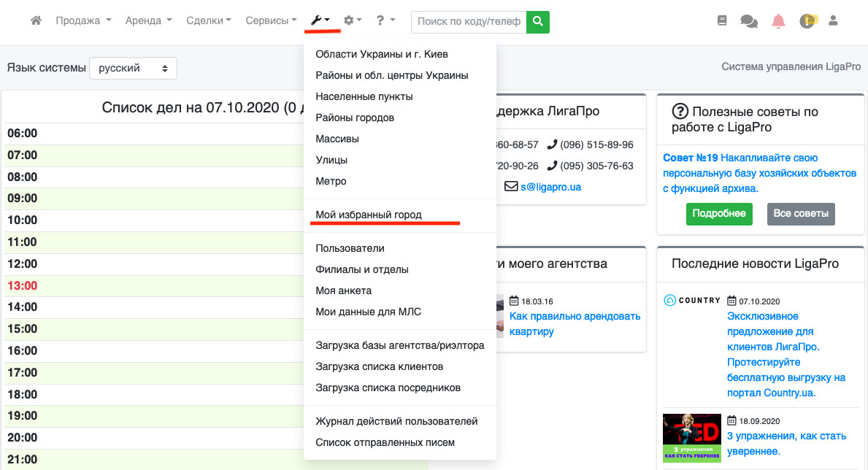Click the alert icon with badge 29
The height and width of the screenshot is (470, 868).
pos(807,21)
